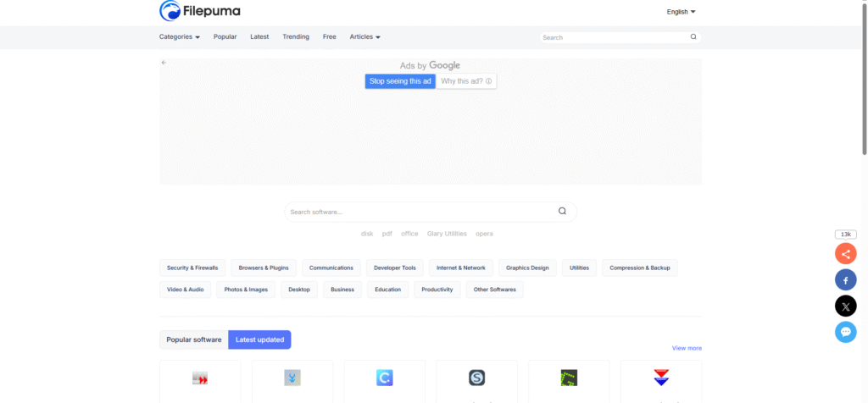Share the page via the Facebook icon
The width and height of the screenshot is (868, 403).
[x=845, y=279]
